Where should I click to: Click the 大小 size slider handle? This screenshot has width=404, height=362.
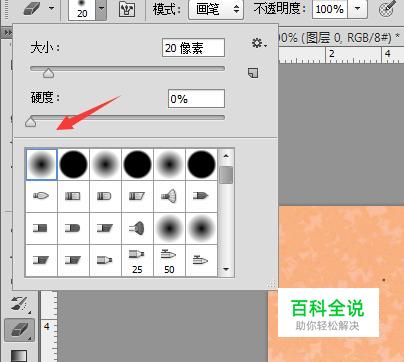(49, 73)
